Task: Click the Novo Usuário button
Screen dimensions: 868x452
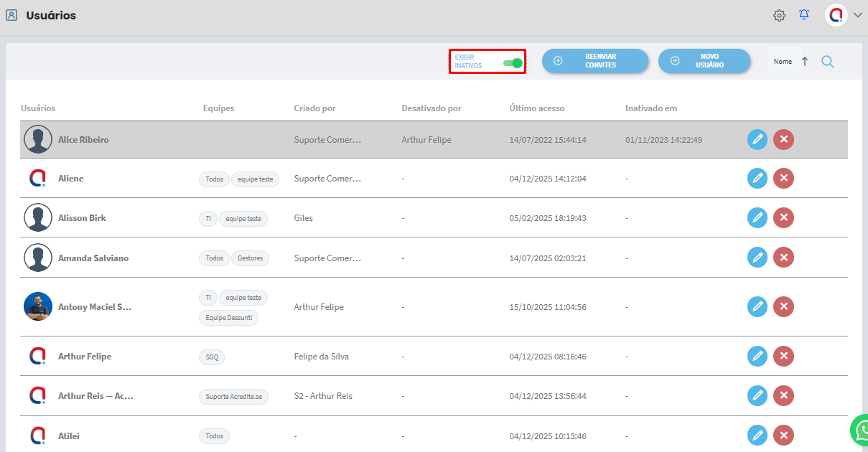Action: click(x=704, y=61)
